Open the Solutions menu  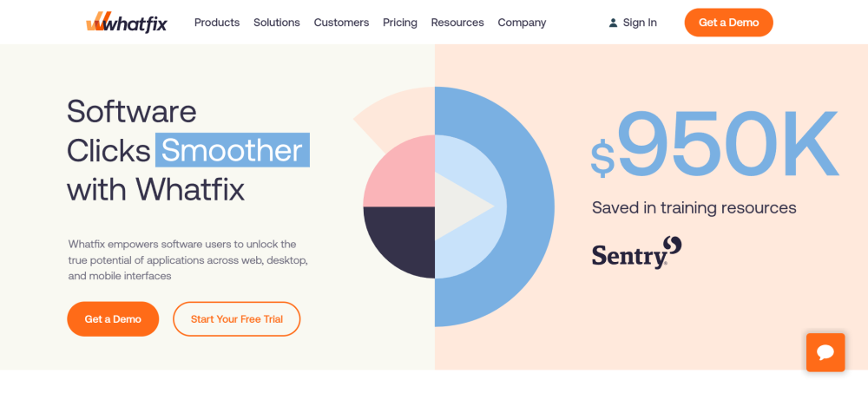277,23
